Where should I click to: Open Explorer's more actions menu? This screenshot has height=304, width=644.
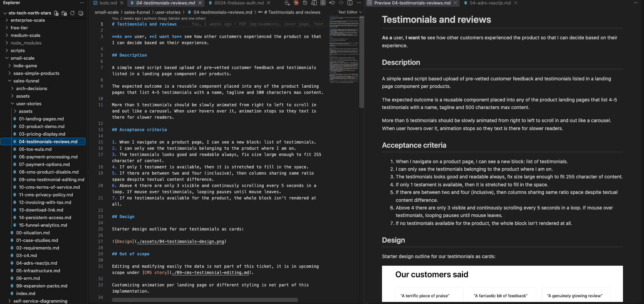pyautogui.click(x=82, y=3)
